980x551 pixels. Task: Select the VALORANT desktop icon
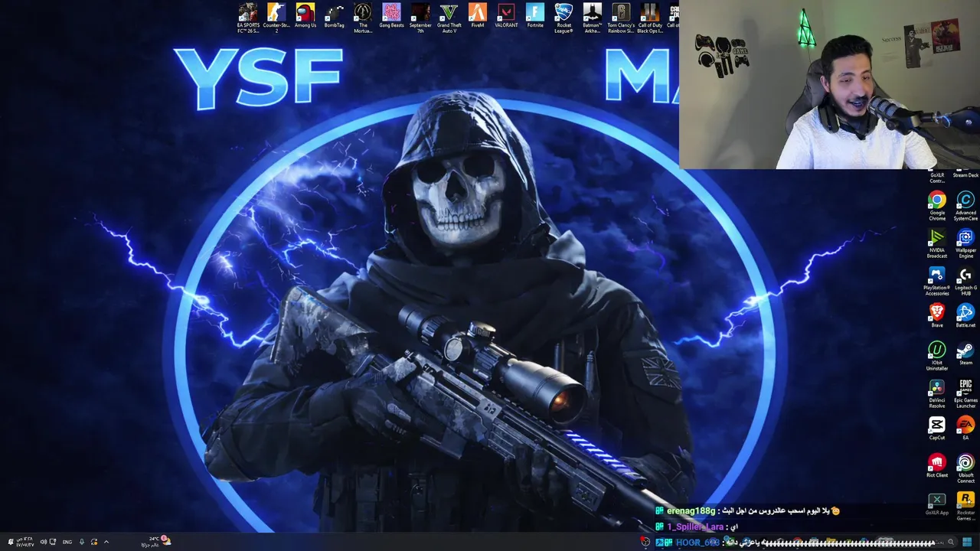point(506,15)
